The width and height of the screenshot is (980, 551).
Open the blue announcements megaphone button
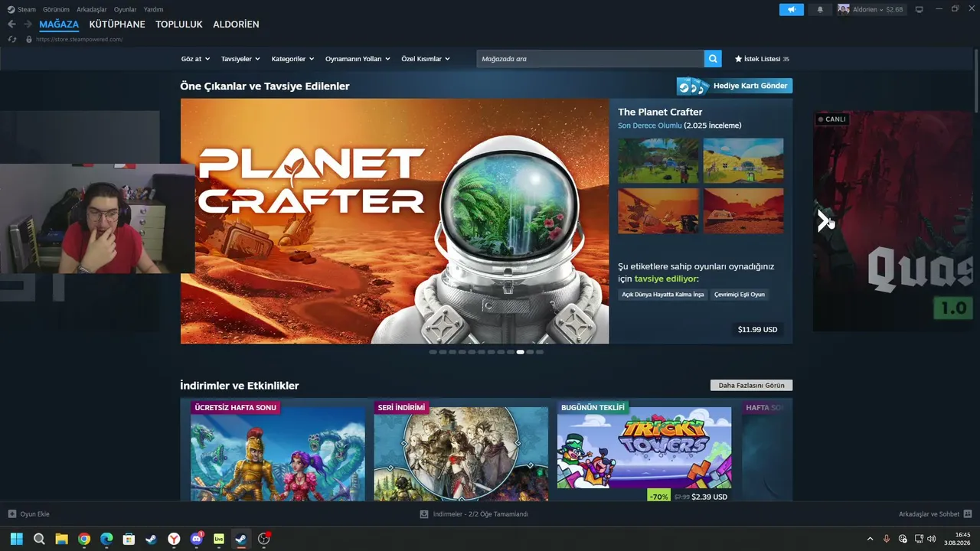coord(792,9)
